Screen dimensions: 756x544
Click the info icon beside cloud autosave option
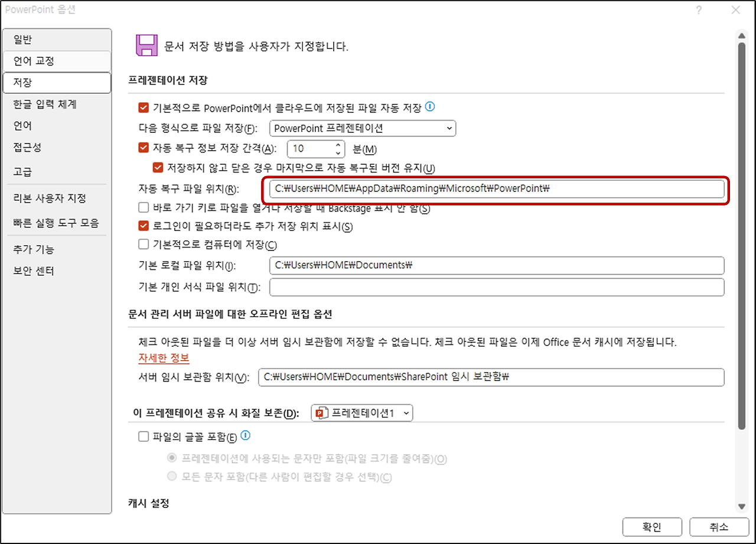click(430, 107)
